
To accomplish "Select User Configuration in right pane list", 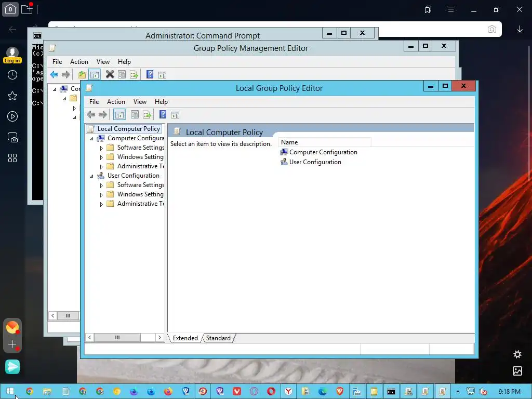I will pyautogui.click(x=311, y=162).
